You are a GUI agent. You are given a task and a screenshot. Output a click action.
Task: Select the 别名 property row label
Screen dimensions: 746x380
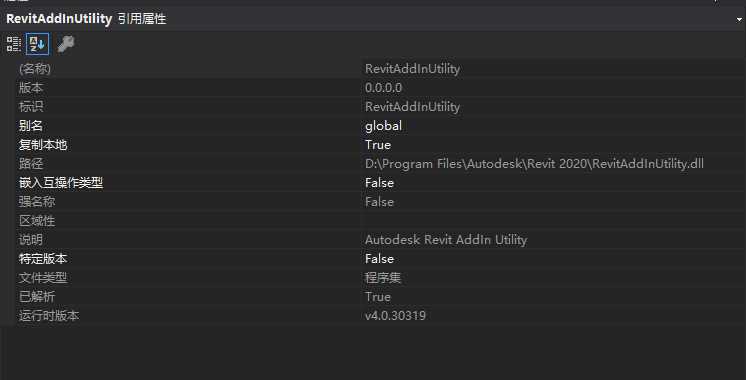pyautogui.click(x=31, y=126)
